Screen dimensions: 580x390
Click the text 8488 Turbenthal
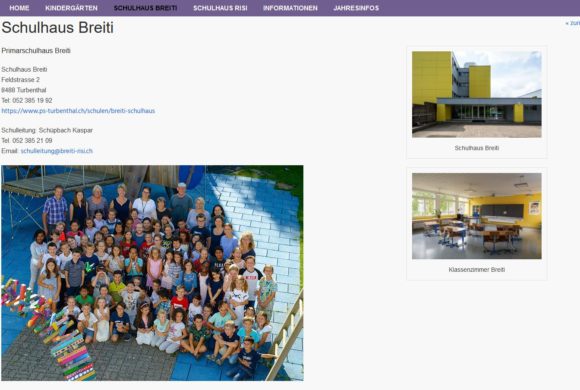point(24,90)
